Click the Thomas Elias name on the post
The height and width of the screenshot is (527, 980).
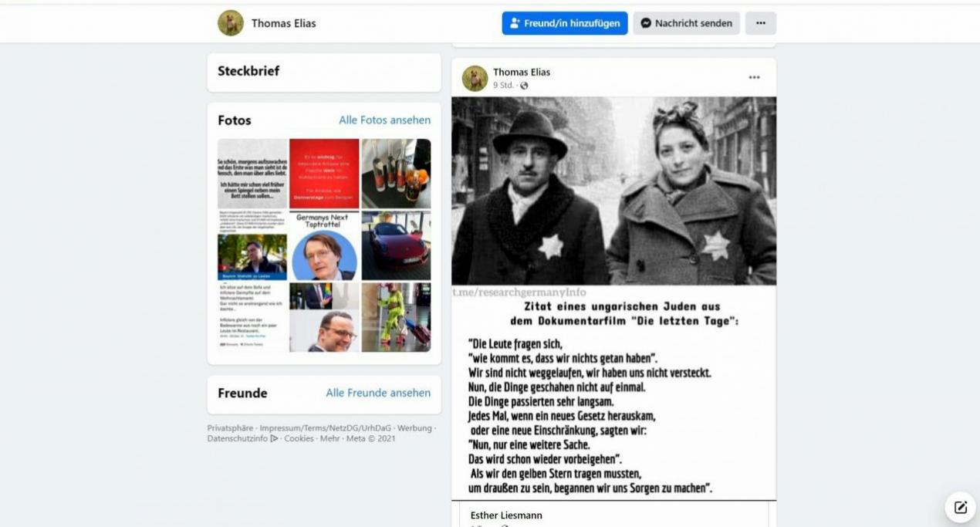tap(522, 72)
